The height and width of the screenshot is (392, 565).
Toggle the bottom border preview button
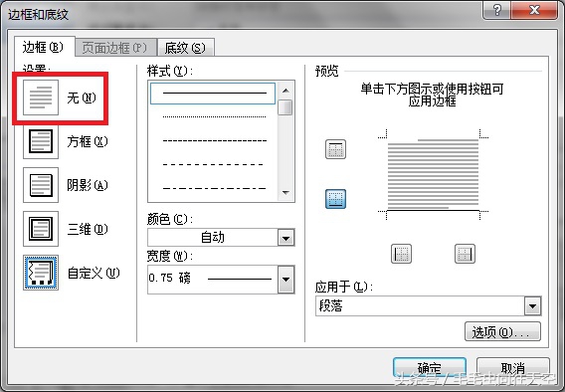coord(335,199)
